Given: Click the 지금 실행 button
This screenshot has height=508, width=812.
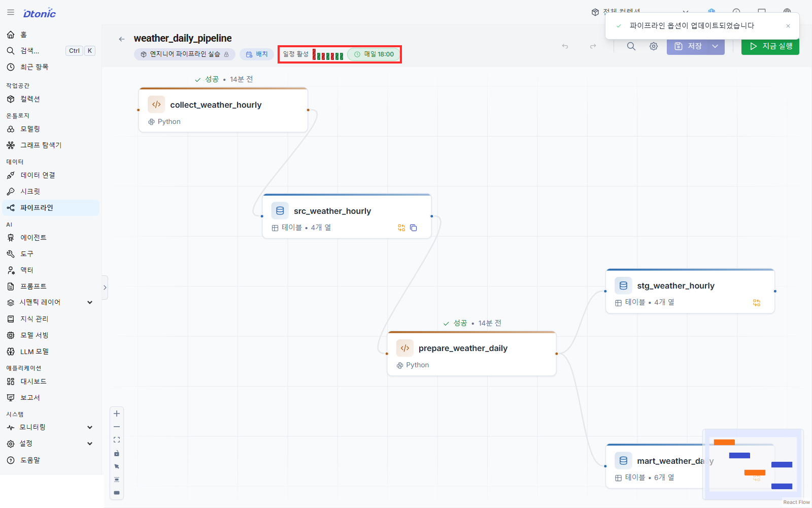Looking at the screenshot, I should [770, 46].
